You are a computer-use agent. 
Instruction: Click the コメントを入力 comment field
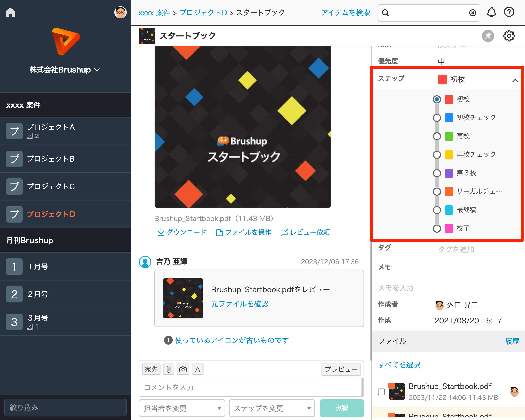click(250, 387)
